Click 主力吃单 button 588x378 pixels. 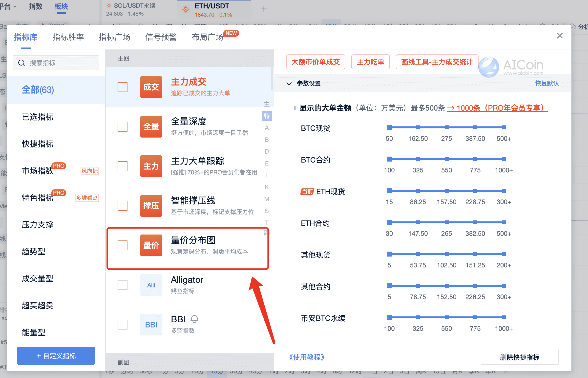[370, 62]
